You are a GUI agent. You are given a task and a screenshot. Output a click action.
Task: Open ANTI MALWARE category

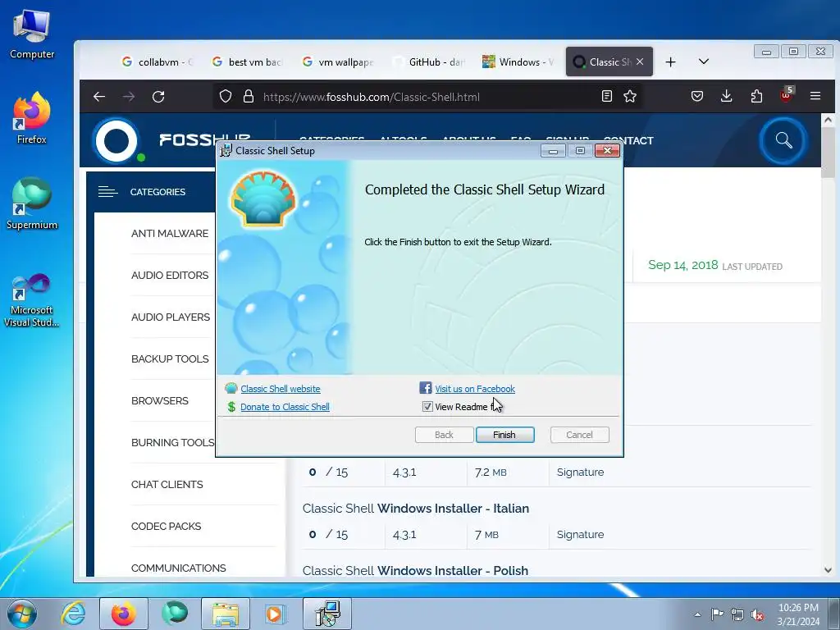point(170,234)
